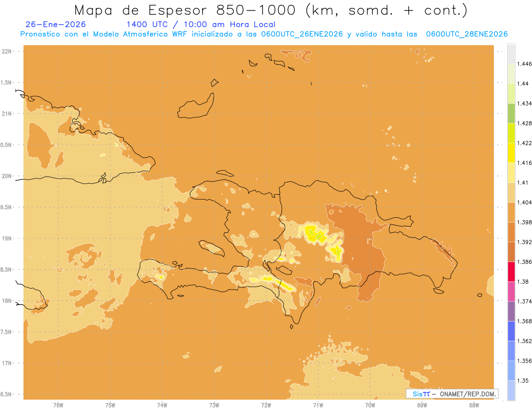
Task: Select the '74W' longitude tick label
Action: [162, 405]
